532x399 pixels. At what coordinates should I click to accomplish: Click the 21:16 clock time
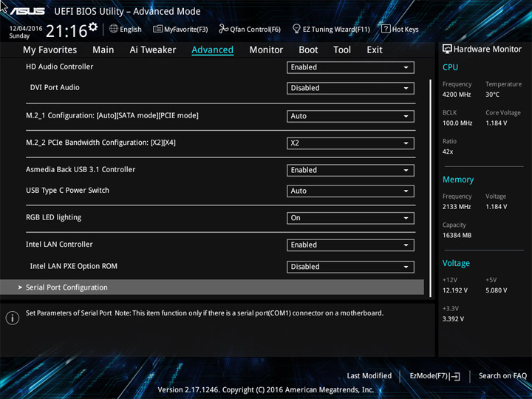(x=66, y=31)
